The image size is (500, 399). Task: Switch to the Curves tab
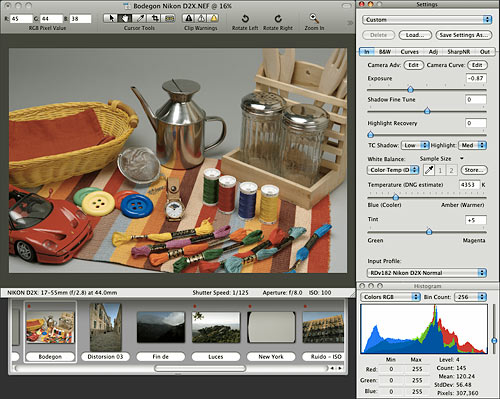(409, 52)
